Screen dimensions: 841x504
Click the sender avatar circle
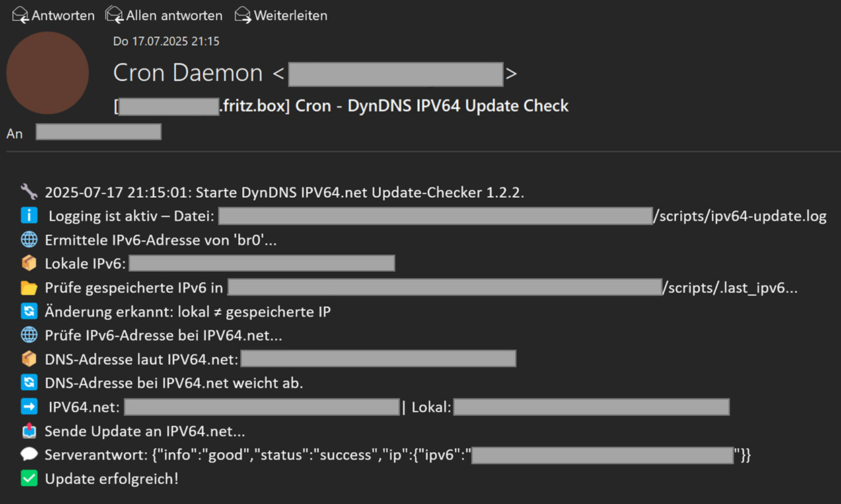48,73
